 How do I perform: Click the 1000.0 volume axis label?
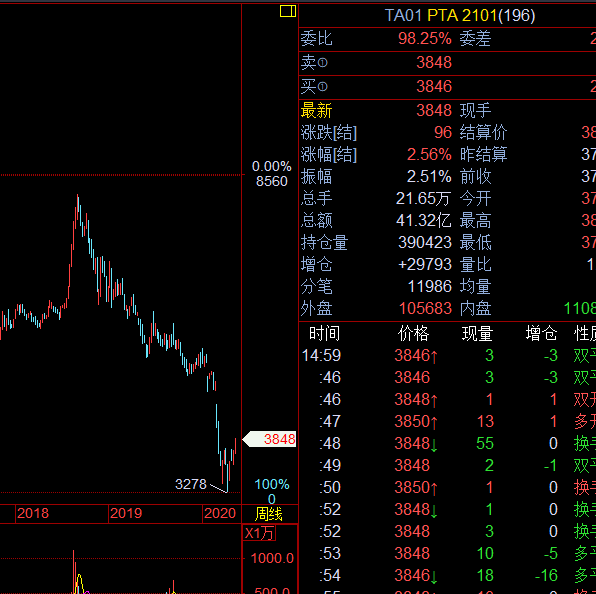pyautogui.click(x=272, y=558)
